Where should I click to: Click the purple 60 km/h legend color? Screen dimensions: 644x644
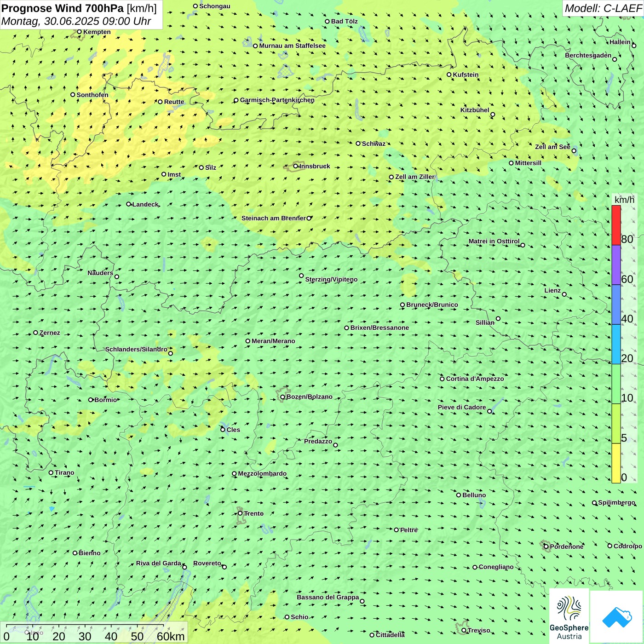(616, 265)
